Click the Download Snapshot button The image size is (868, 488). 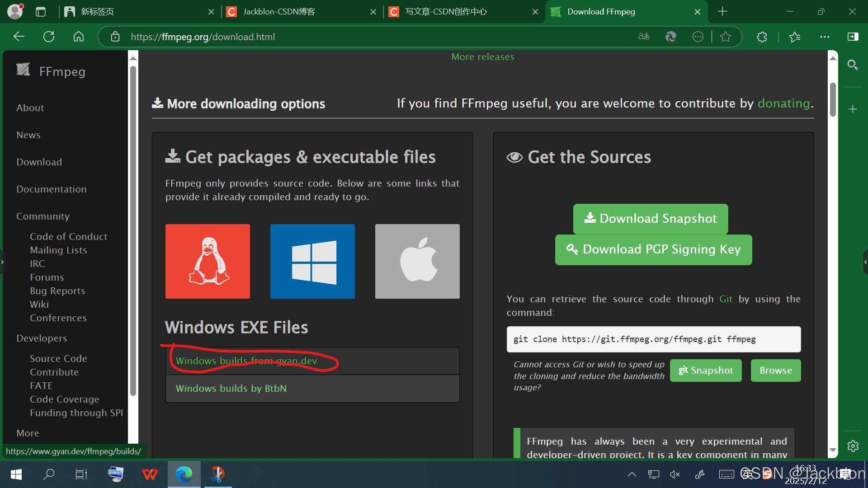click(x=650, y=219)
